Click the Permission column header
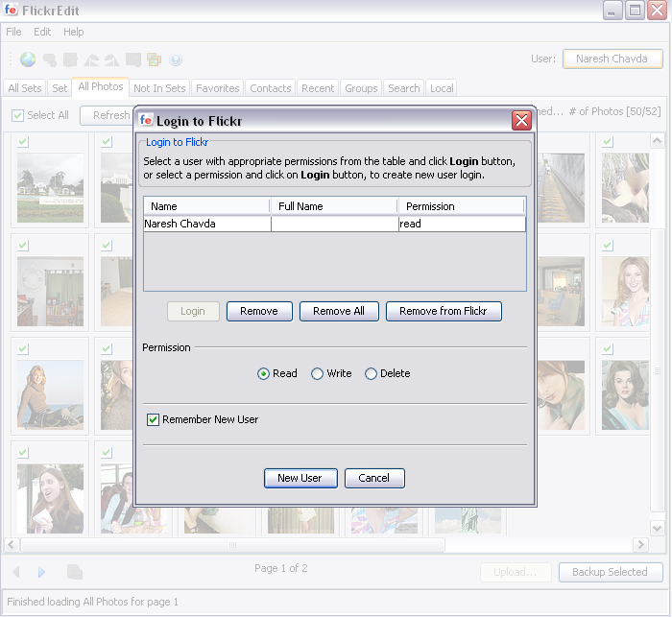Screen dimensions: 672x617 [x=462, y=206]
